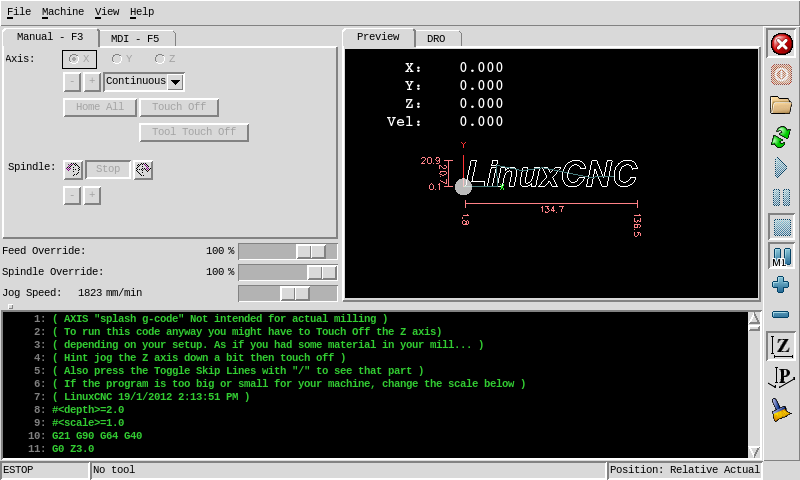Increase spindle speed plus button
800x480 pixels.
click(92, 195)
